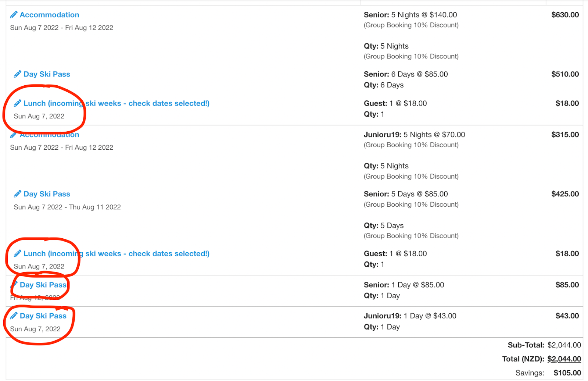Click pencil icon for 6 Days ski pass

(17, 74)
